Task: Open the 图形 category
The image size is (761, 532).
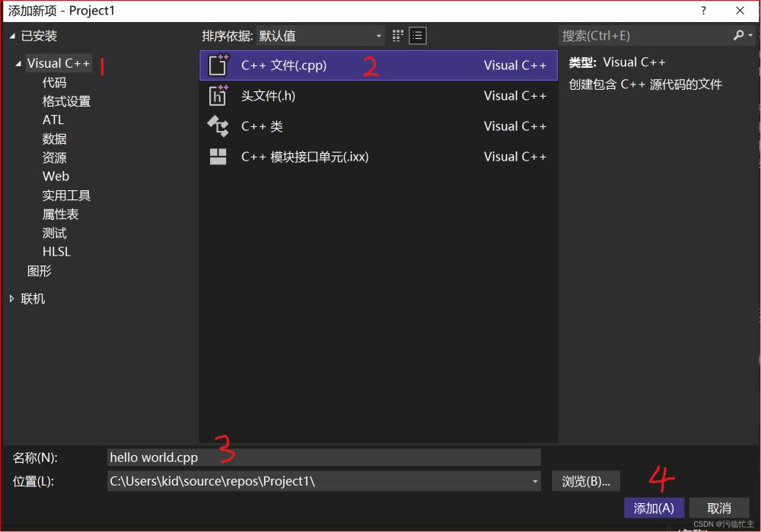Action: (x=40, y=271)
